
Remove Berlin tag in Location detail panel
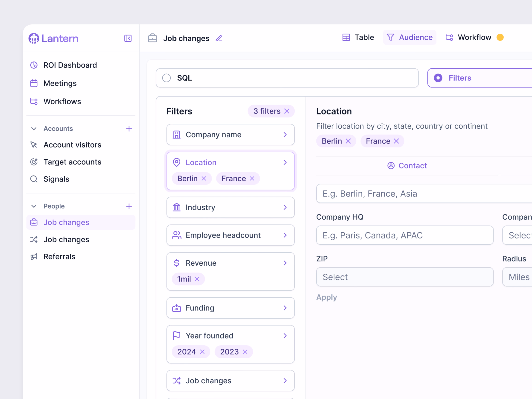tap(348, 141)
